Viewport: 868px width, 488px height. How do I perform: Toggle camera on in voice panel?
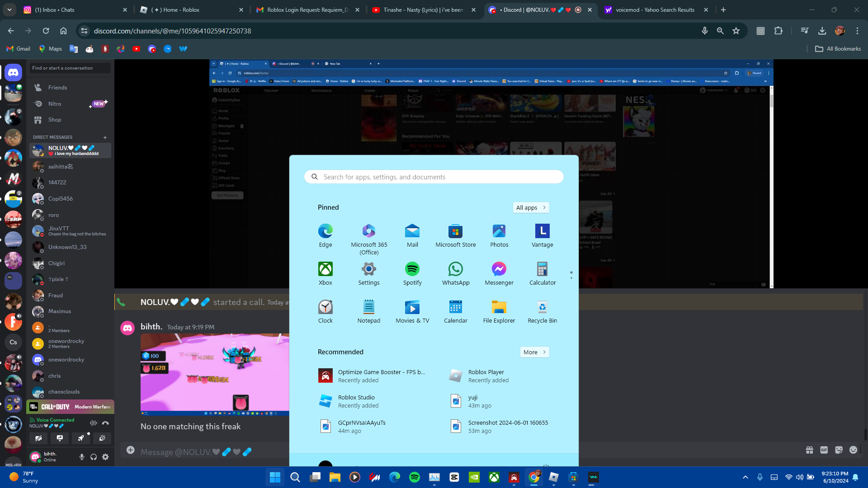38,438
